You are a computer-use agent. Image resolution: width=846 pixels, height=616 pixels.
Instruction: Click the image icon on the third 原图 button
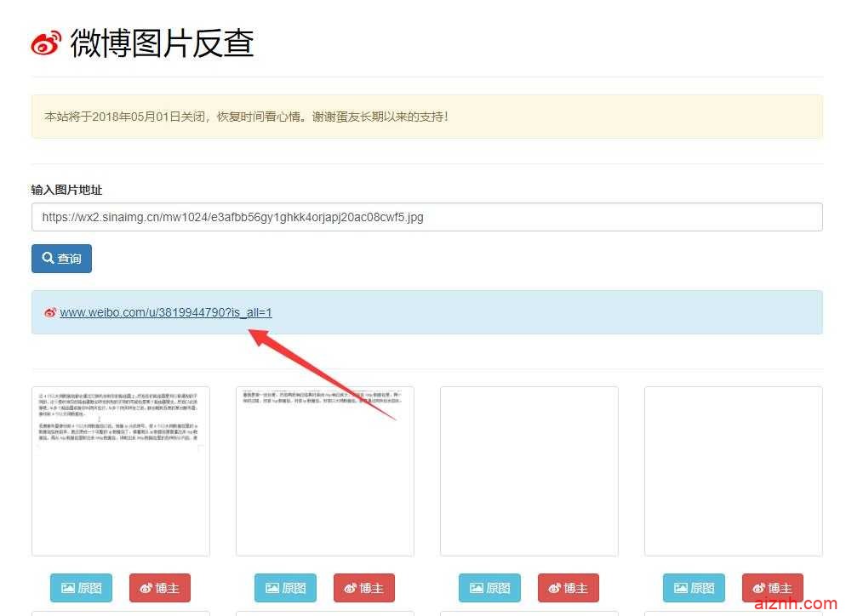click(x=477, y=588)
